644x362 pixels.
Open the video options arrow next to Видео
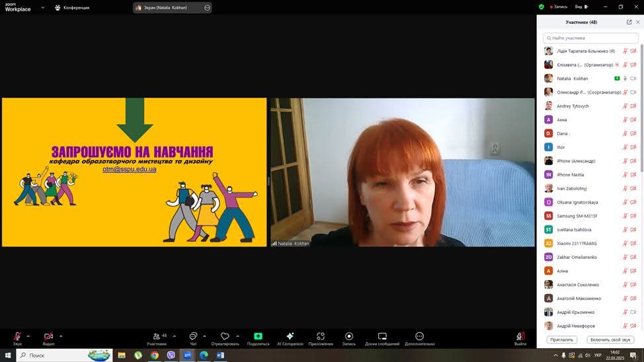61,336
